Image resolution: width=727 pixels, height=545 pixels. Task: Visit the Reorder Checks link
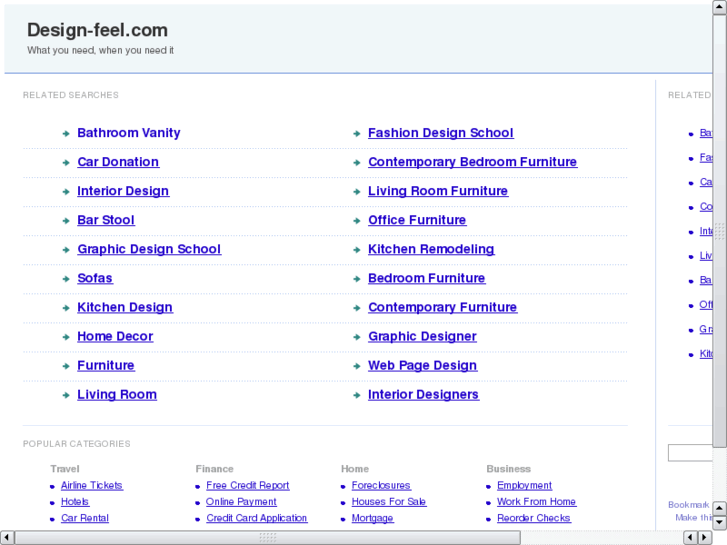click(x=534, y=518)
